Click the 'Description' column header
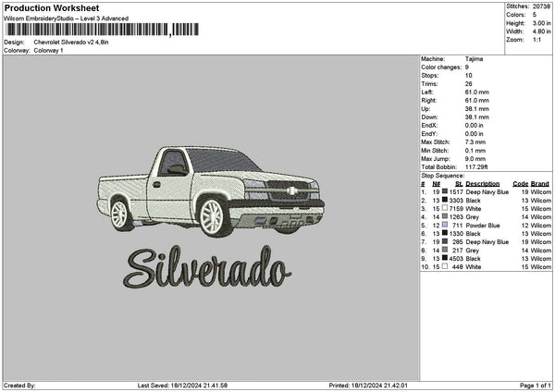The width and height of the screenshot is (555, 392). pos(483,184)
